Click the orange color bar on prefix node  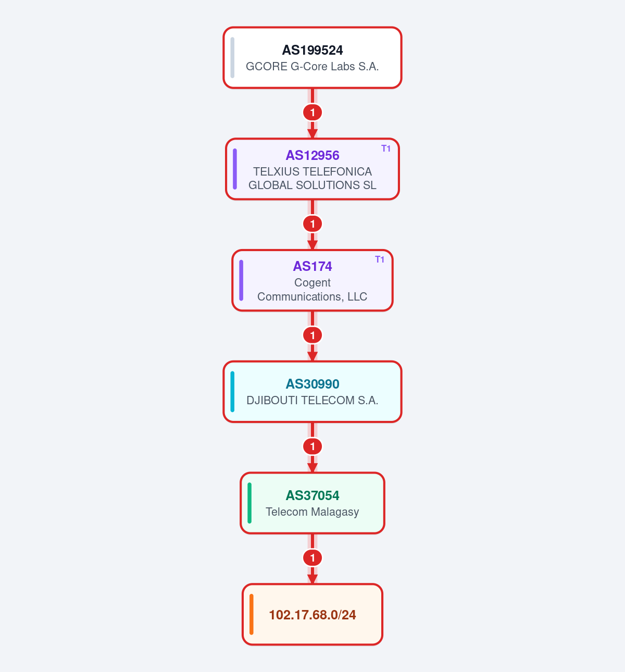pyautogui.click(x=252, y=615)
